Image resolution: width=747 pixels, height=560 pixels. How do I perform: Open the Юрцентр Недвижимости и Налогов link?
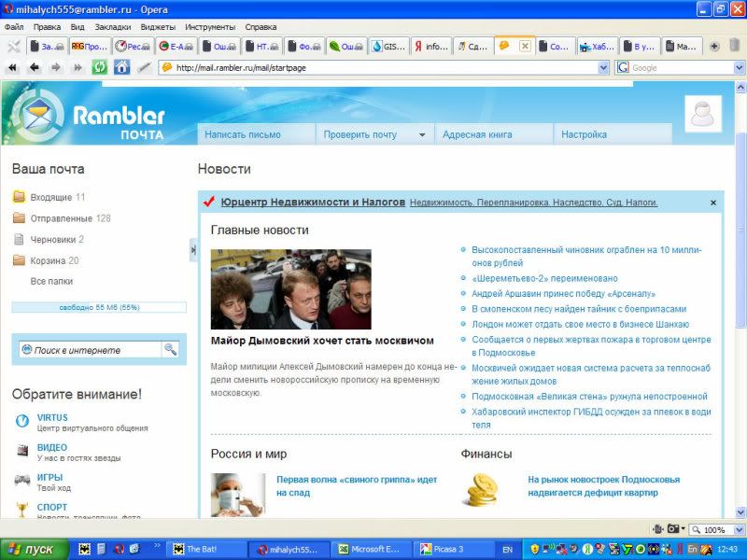pyautogui.click(x=313, y=202)
